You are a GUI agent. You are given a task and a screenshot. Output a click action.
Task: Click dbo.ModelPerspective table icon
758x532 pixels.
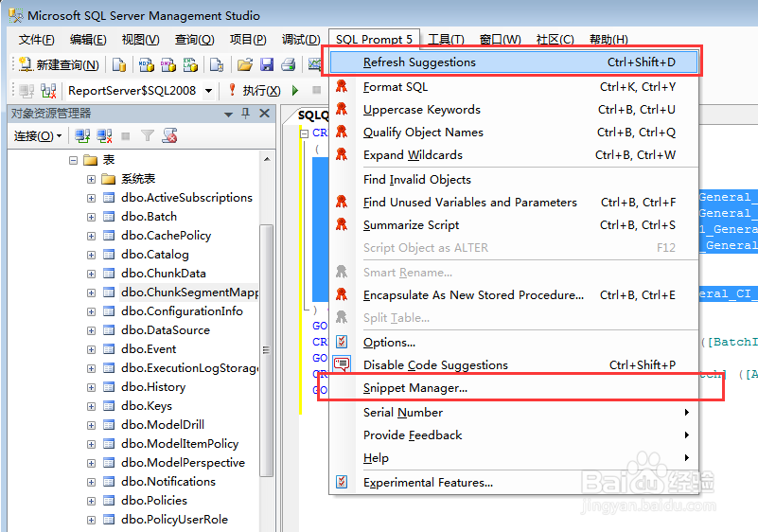[x=109, y=463]
